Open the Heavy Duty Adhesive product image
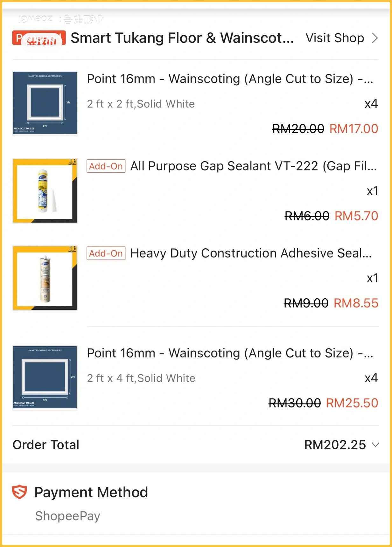 click(x=45, y=278)
